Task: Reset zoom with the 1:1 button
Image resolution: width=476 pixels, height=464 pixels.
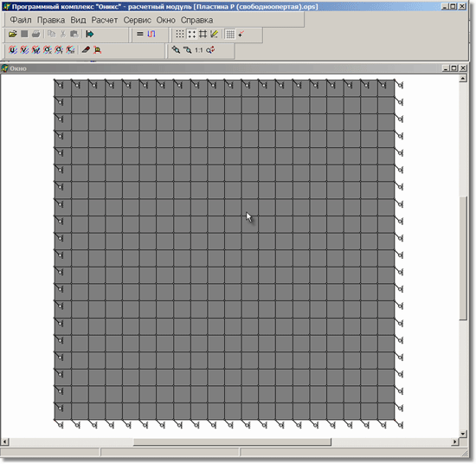Action: click(x=199, y=50)
